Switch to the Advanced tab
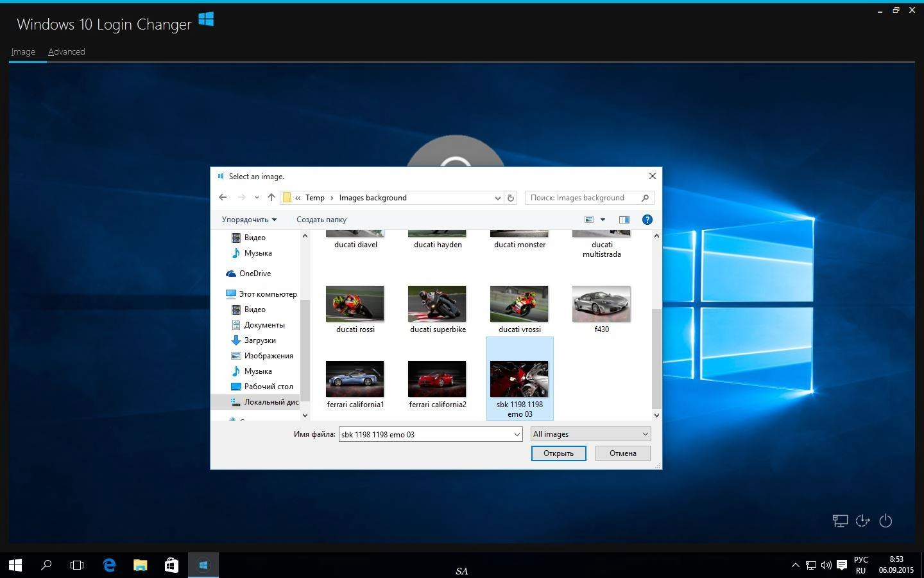 [67, 52]
